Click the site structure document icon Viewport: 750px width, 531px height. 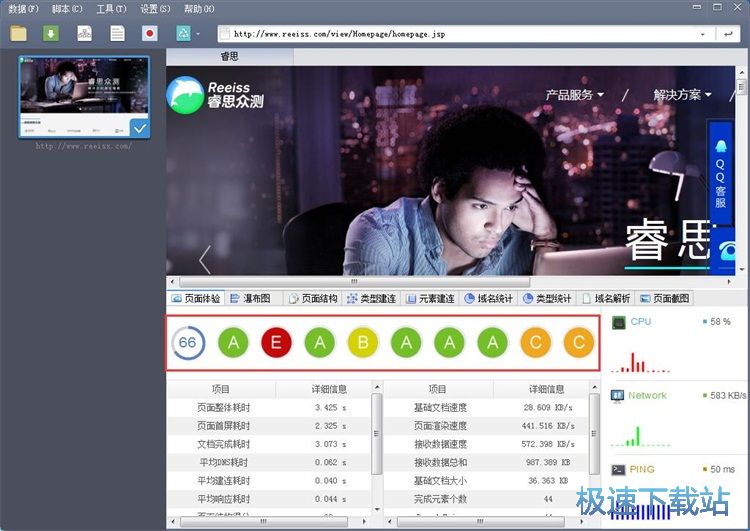tap(85, 33)
